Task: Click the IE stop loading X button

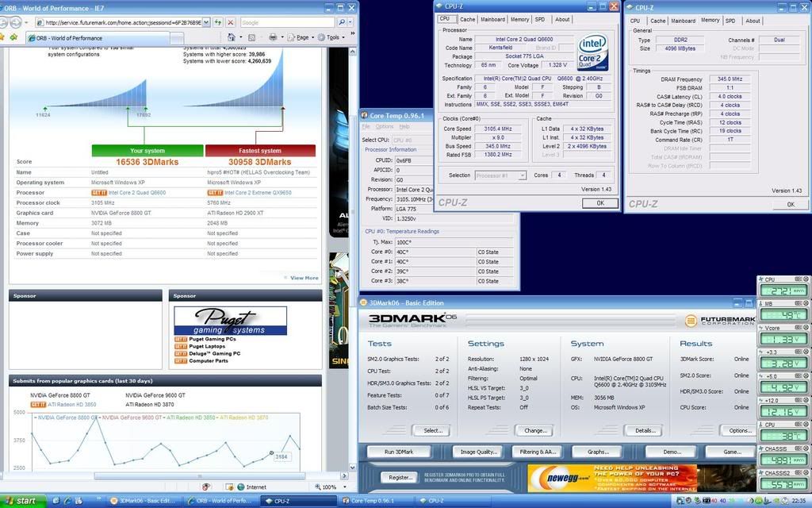Action: pos(231,22)
